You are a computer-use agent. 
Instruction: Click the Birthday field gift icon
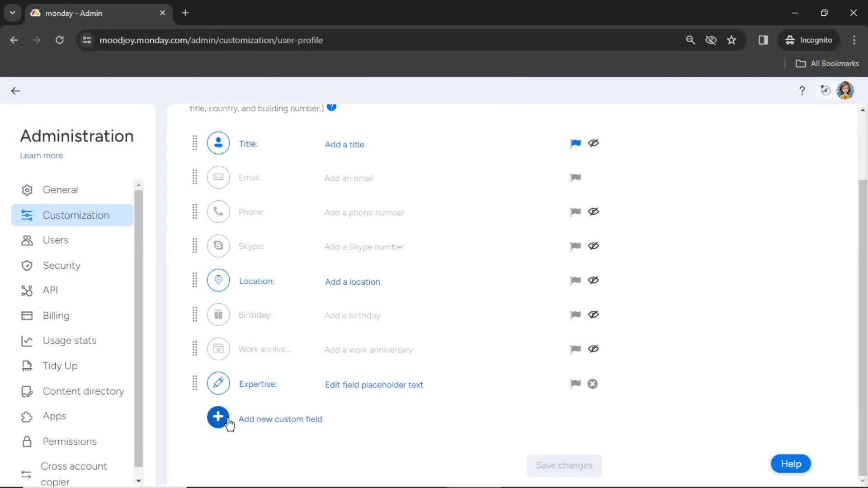[218, 314]
